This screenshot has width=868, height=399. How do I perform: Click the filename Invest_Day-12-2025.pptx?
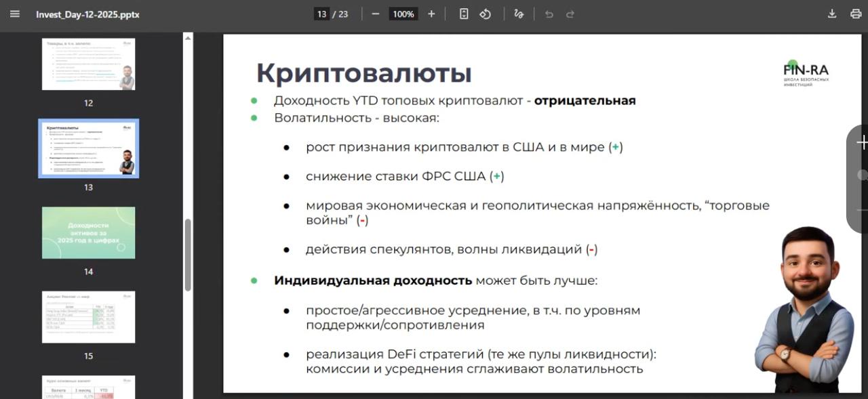(x=87, y=14)
